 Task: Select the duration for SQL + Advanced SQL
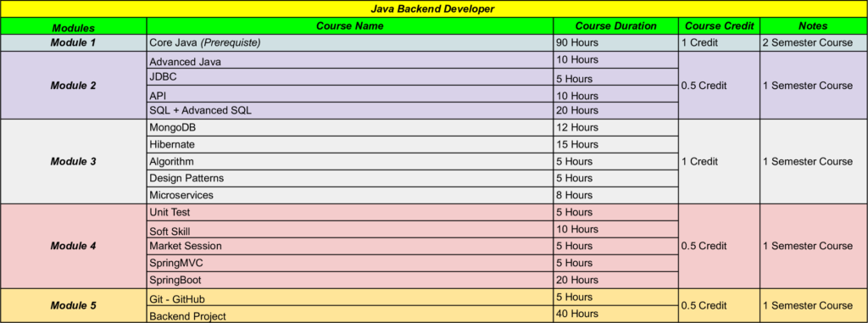coord(616,111)
